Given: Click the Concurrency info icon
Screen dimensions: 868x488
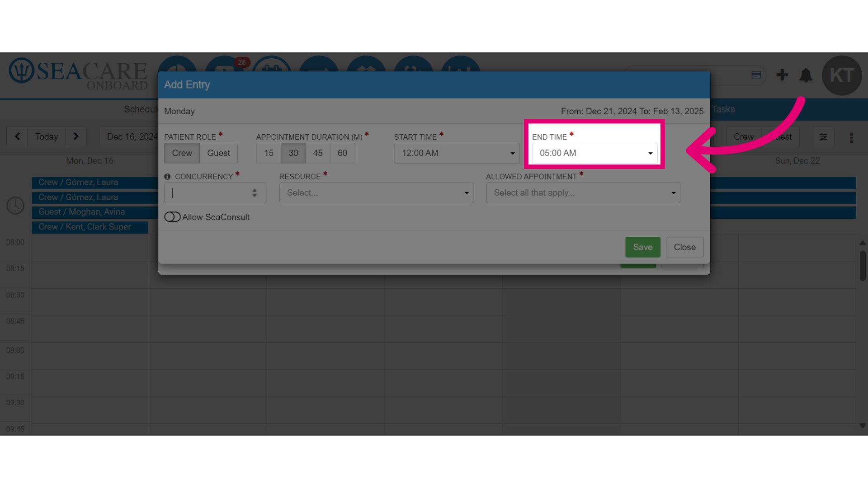Looking at the screenshot, I should [x=167, y=177].
